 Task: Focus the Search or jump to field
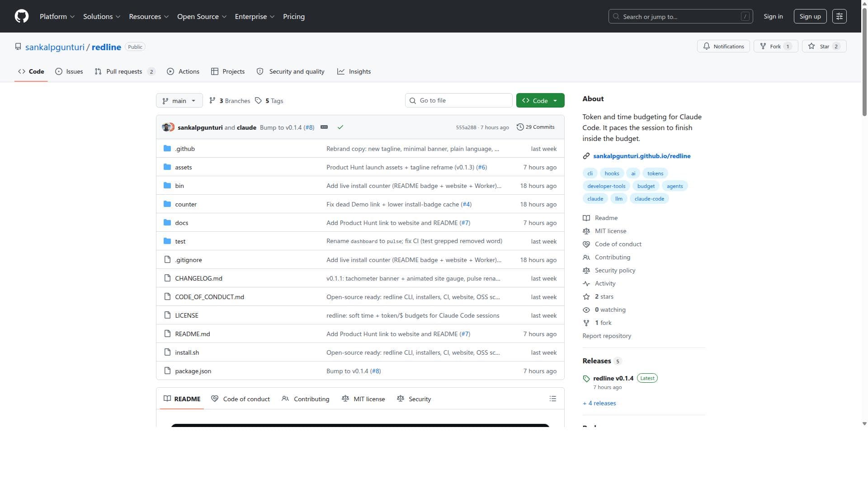[x=680, y=16]
